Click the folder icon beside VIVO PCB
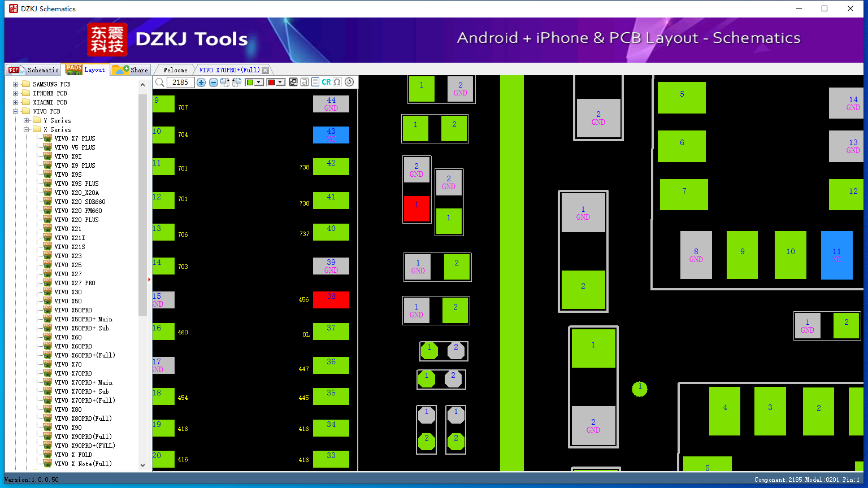 pos(25,111)
